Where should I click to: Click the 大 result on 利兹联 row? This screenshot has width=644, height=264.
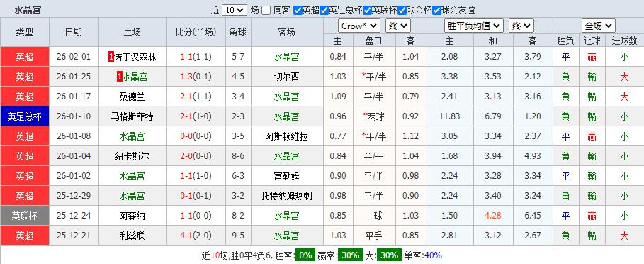click(x=624, y=236)
